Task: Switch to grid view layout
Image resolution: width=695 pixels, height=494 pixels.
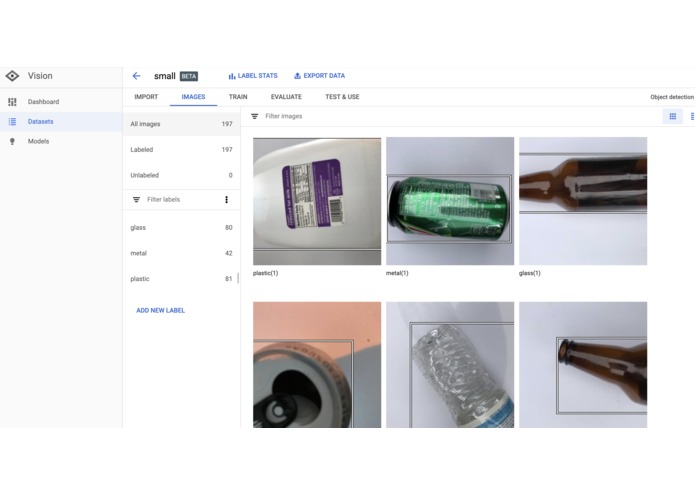Action: [x=673, y=117]
